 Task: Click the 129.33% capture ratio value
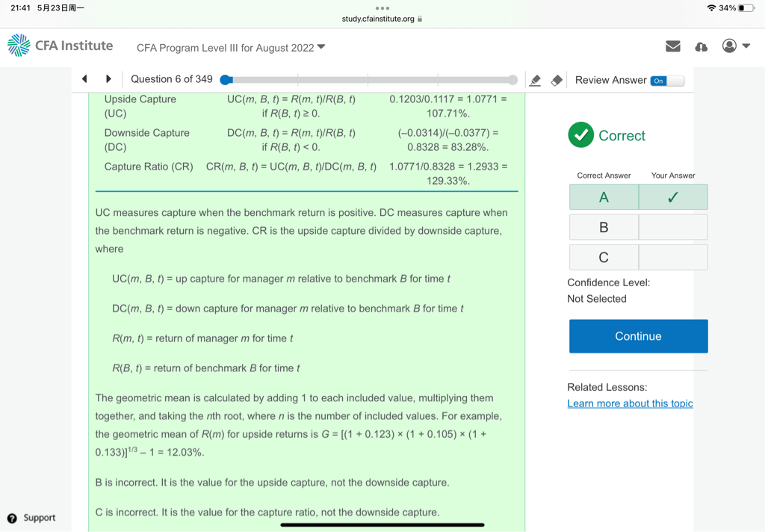coord(448,181)
